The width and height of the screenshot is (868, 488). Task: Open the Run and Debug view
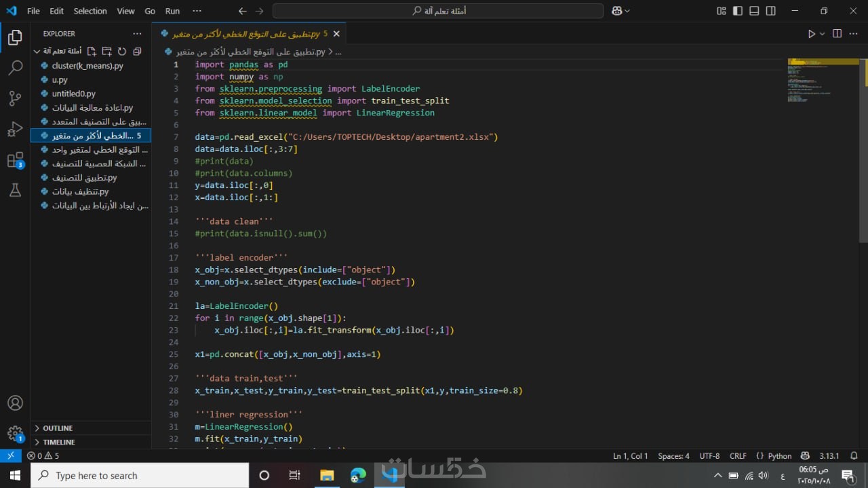15,129
